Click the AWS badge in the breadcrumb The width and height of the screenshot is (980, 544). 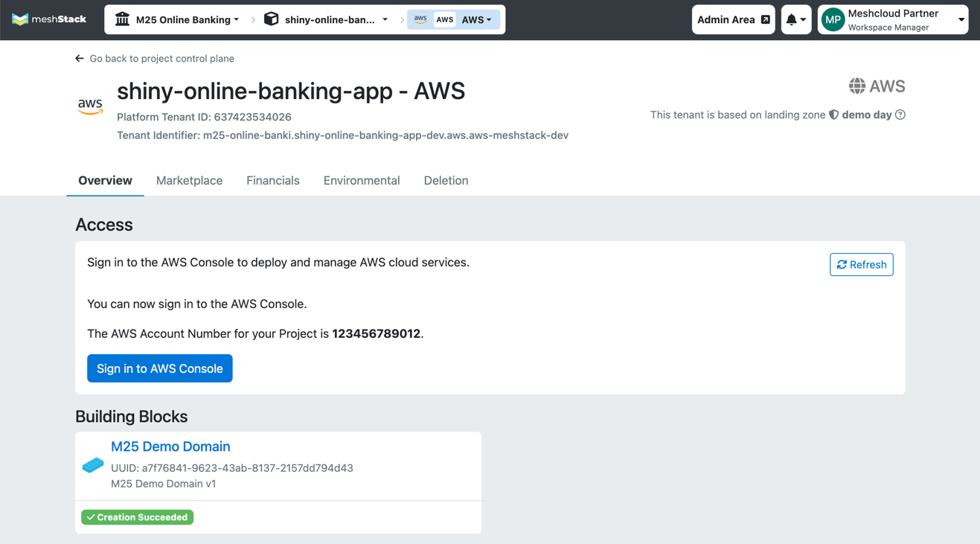click(x=444, y=20)
